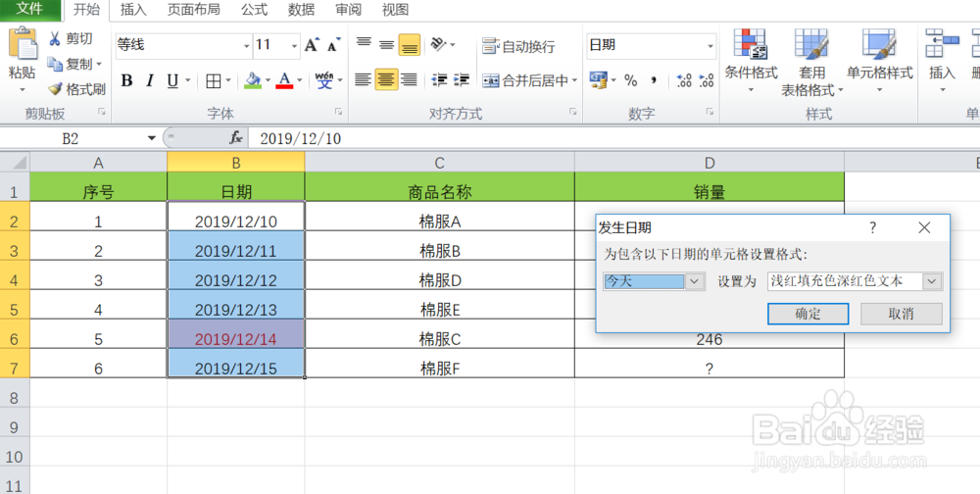
Task: Apply comma style
Action: 654,80
